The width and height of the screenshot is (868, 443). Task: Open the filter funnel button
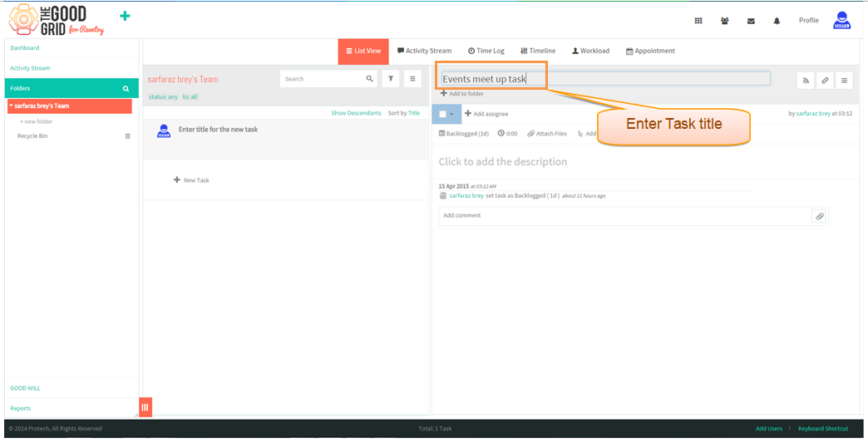[391, 79]
